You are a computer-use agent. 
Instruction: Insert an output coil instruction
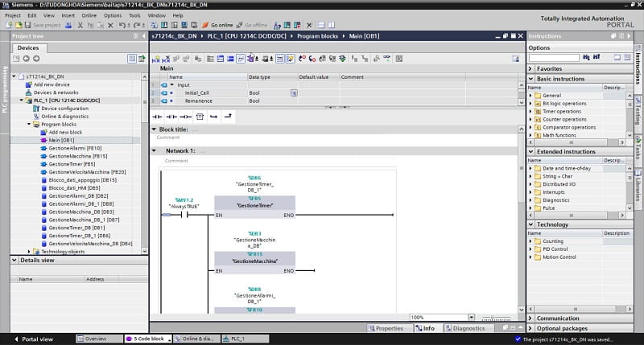click(185, 117)
